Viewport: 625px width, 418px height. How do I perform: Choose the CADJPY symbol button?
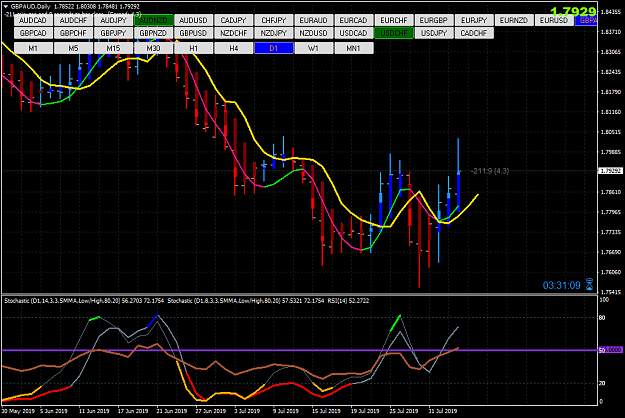click(234, 20)
